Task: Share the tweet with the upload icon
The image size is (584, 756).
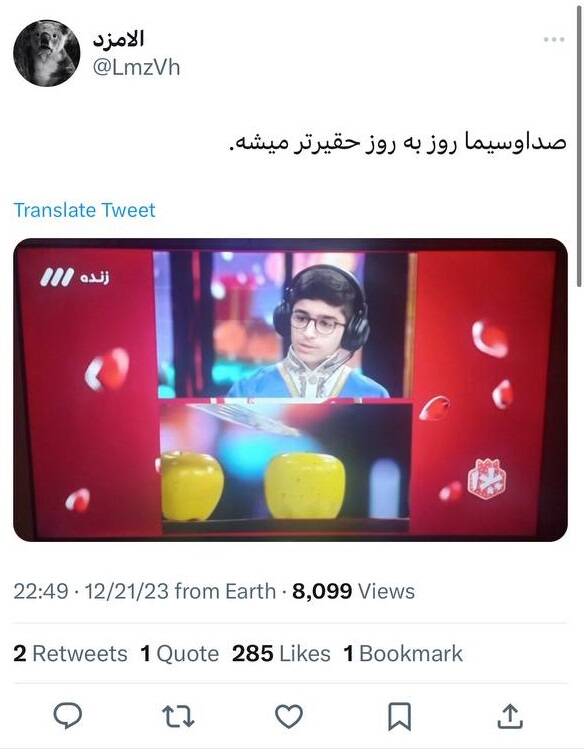Action: [x=510, y=716]
